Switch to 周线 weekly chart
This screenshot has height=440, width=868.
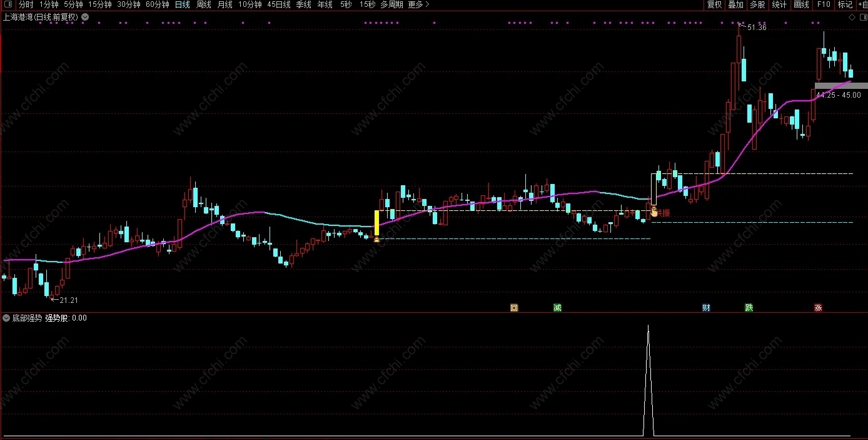pos(203,4)
